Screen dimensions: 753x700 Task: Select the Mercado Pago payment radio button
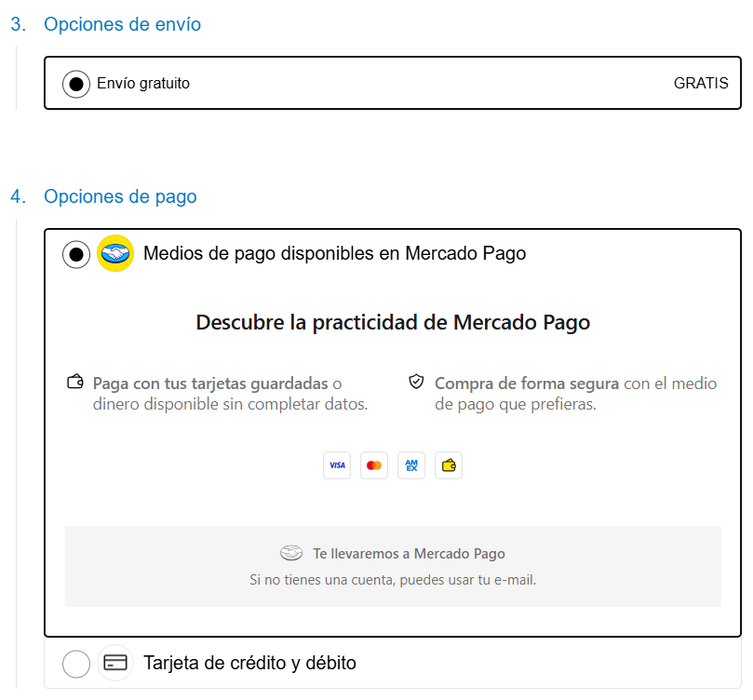[x=76, y=253]
